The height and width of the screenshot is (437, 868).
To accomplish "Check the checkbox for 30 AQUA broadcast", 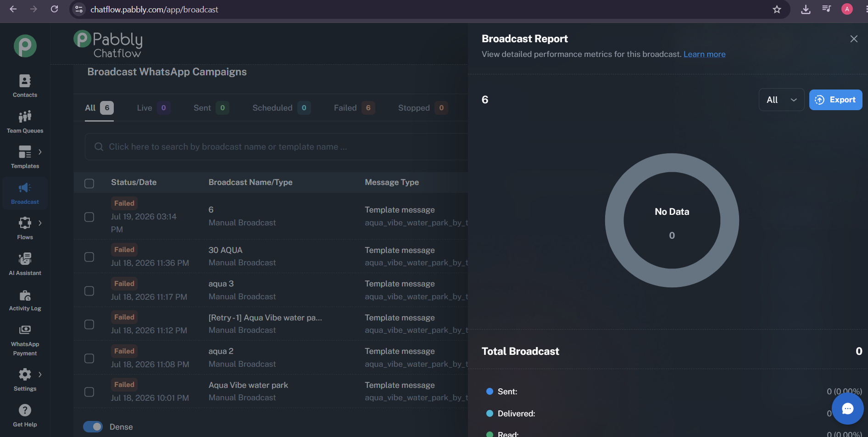I will tap(89, 257).
